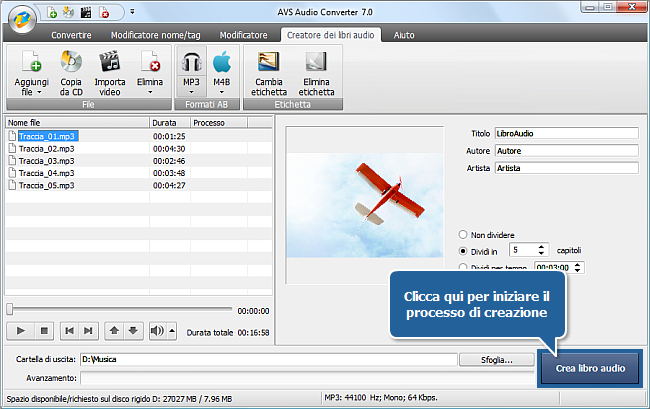Click the Crea libro audio button
The width and height of the screenshot is (650, 409).
pos(590,368)
